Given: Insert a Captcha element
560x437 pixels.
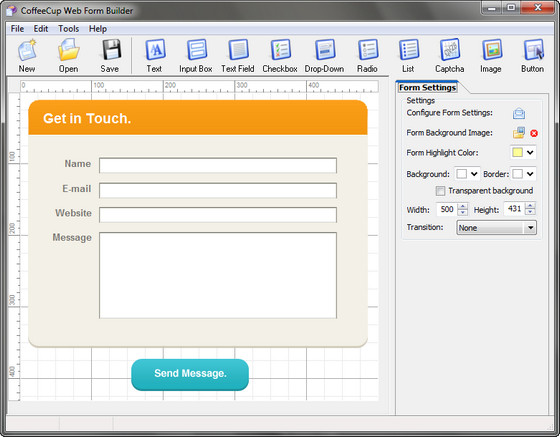Looking at the screenshot, I should 449,56.
